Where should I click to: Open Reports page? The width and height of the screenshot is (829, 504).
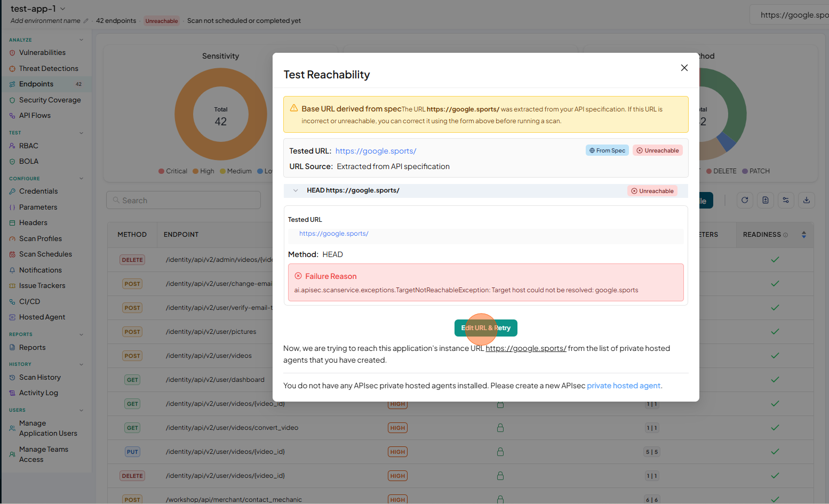click(33, 347)
